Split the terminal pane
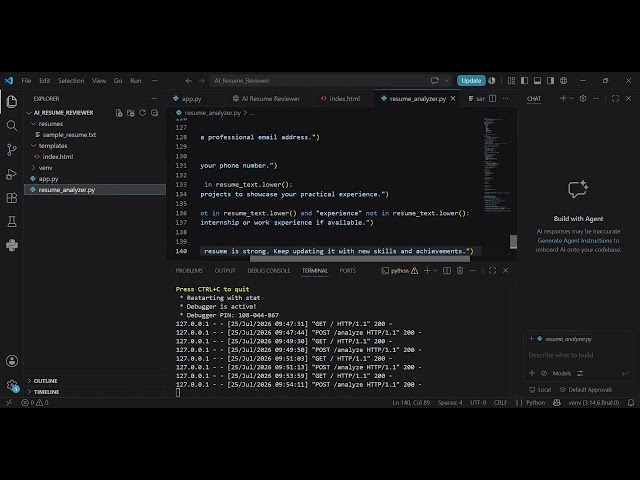 447,271
